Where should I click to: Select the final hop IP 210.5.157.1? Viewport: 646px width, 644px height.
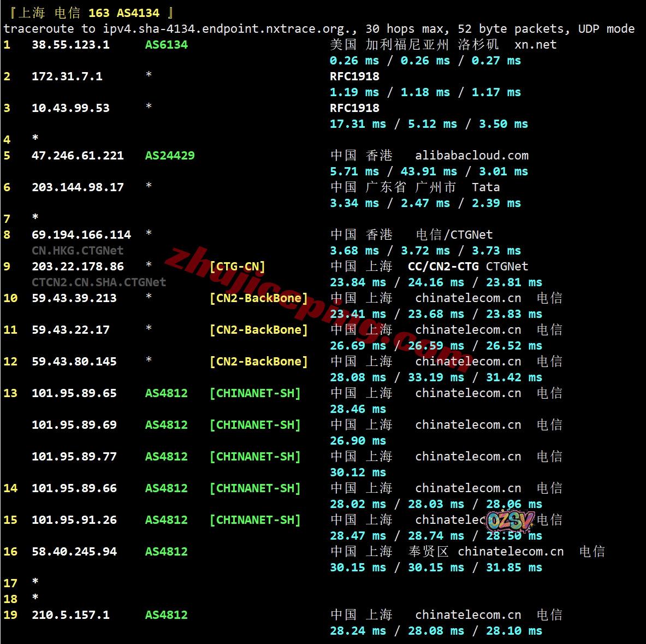pyautogui.click(x=70, y=615)
